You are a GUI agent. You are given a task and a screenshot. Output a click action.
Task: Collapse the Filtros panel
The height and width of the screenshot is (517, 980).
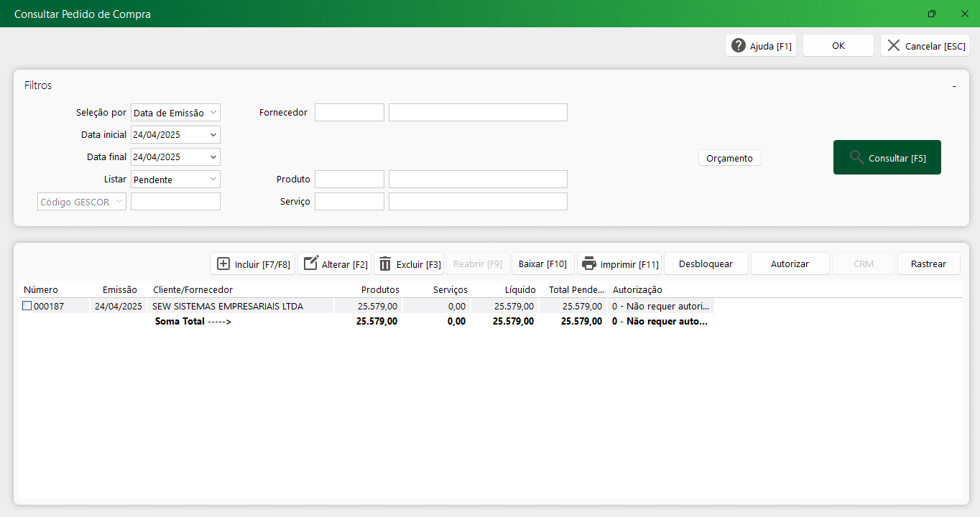click(x=954, y=86)
